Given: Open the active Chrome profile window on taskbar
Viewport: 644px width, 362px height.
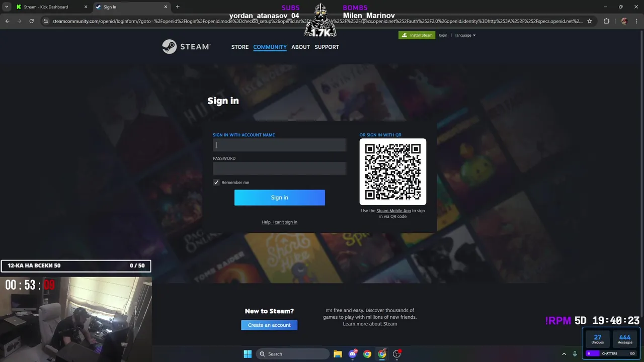Looking at the screenshot, I should click(x=382, y=354).
